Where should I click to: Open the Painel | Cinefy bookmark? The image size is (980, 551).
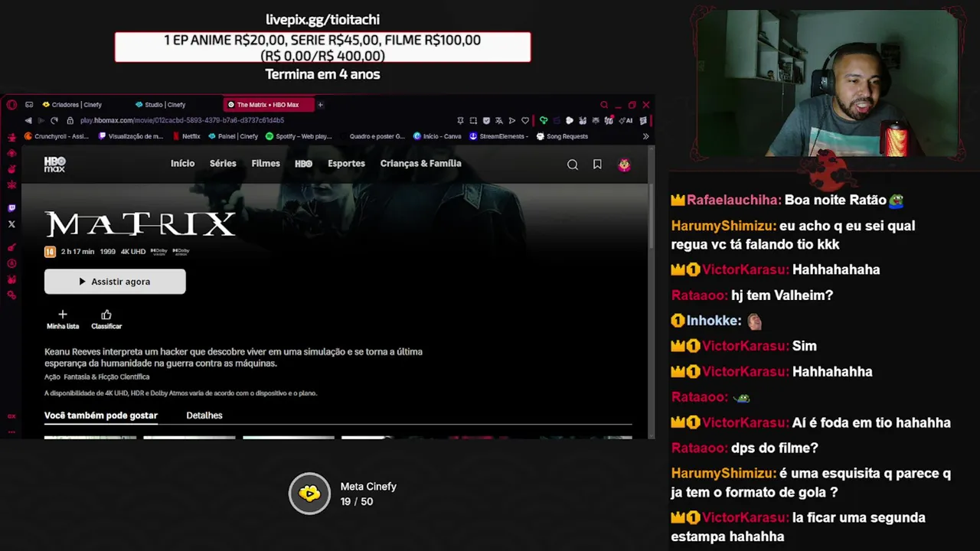point(234,136)
